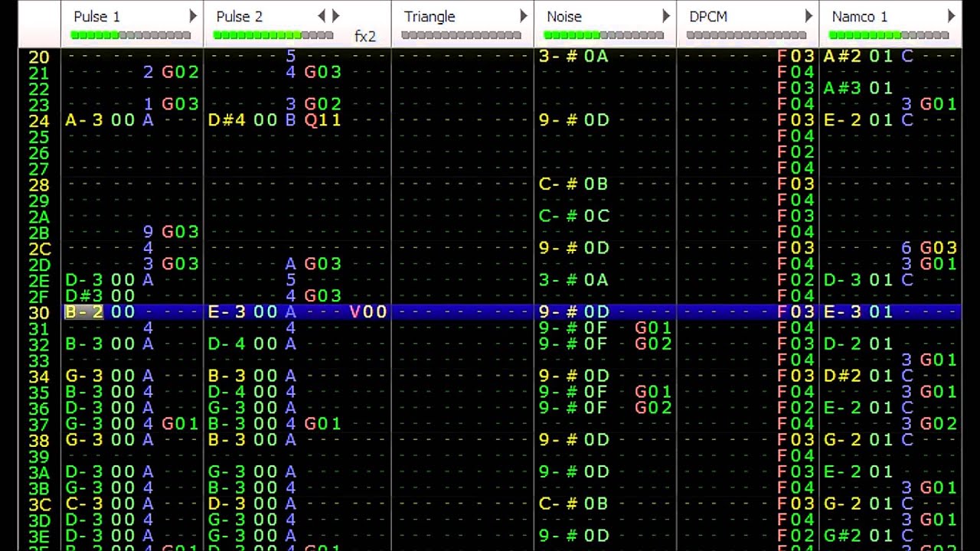This screenshot has height=551, width=980.
Task: Select C-# 0B noise note in row 3C
Action: (574, 504)
